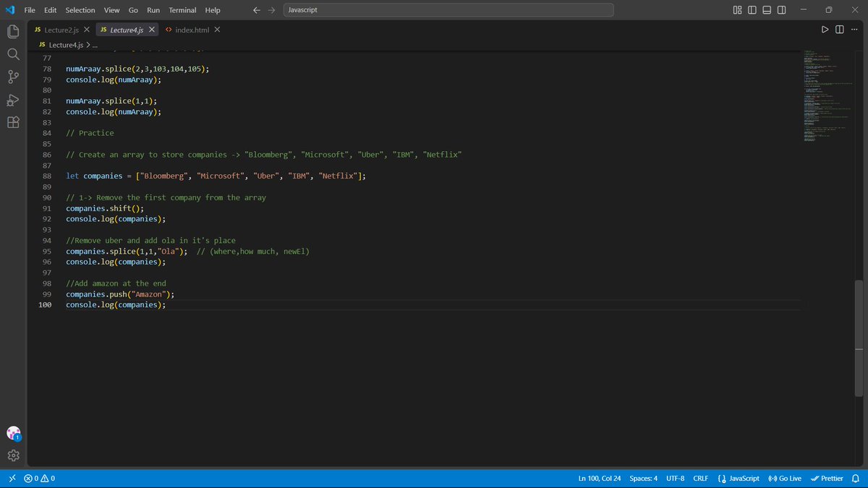Toggle the Primary Side Bar

coord(752,10)
